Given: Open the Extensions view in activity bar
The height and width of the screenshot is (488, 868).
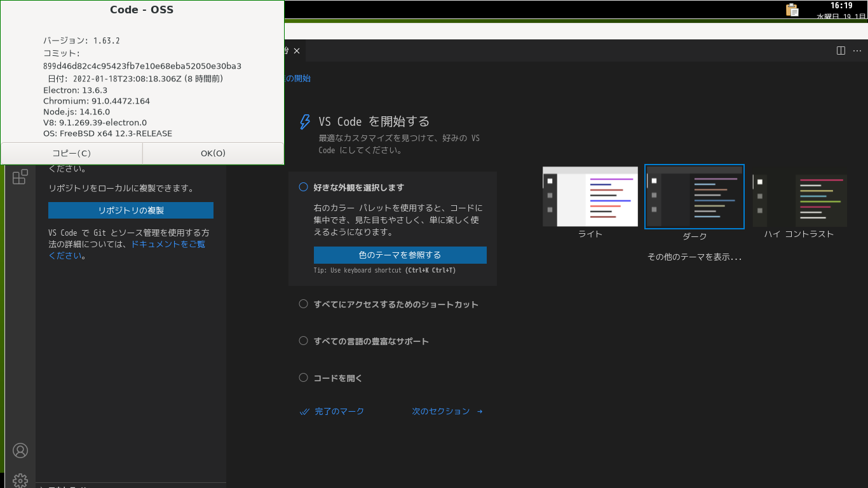Looking at the screenshot, I should point(20,177).
